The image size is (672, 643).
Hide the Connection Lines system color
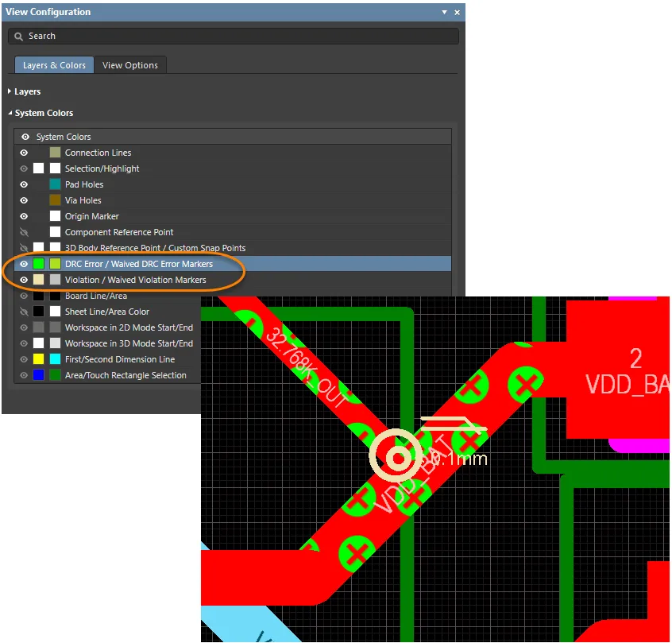[23, 153]
